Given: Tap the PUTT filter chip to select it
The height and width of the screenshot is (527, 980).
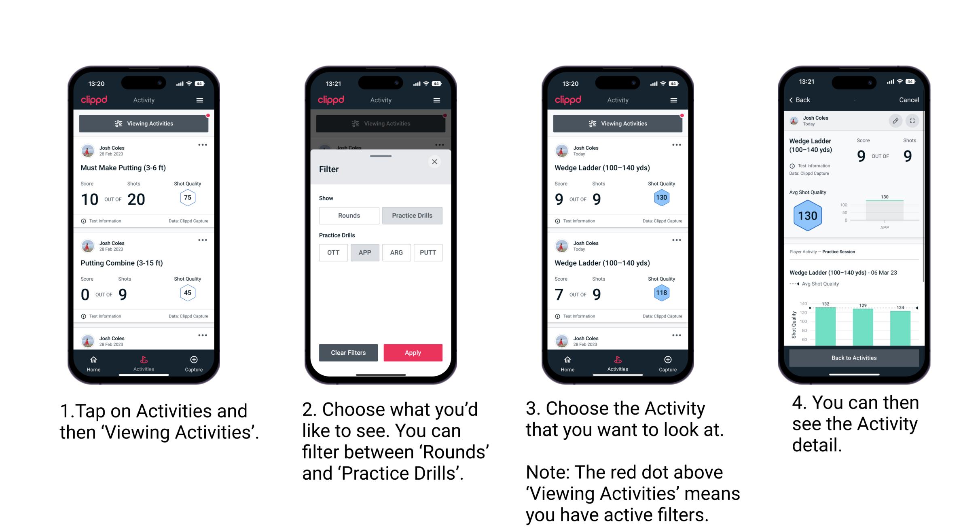Looking at the screenshot, I should (x=428, y=252).
